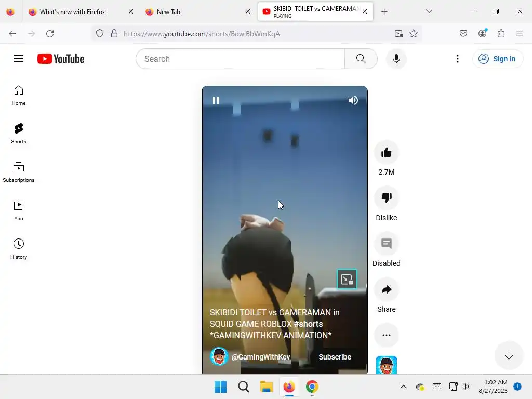Open File Explorer from the taskbar
The height and width of the screenshot is (399, 532).
[267, 387]
